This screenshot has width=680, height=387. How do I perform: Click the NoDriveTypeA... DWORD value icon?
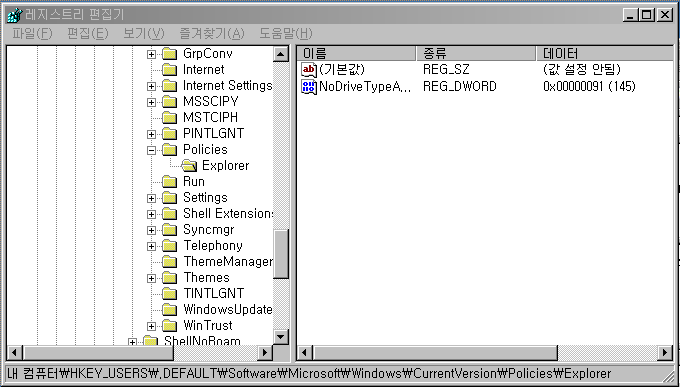[x=309, y=87]
